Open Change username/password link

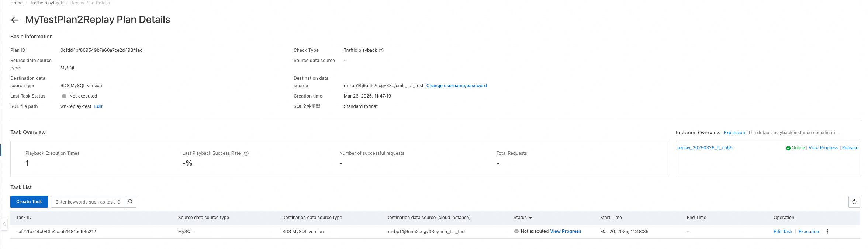pyautogui.click(x=456, y=86)
